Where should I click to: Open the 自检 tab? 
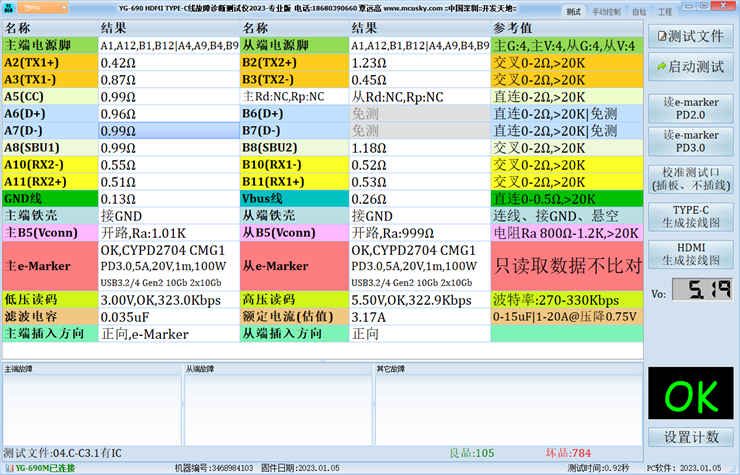(x=639, y=12)
